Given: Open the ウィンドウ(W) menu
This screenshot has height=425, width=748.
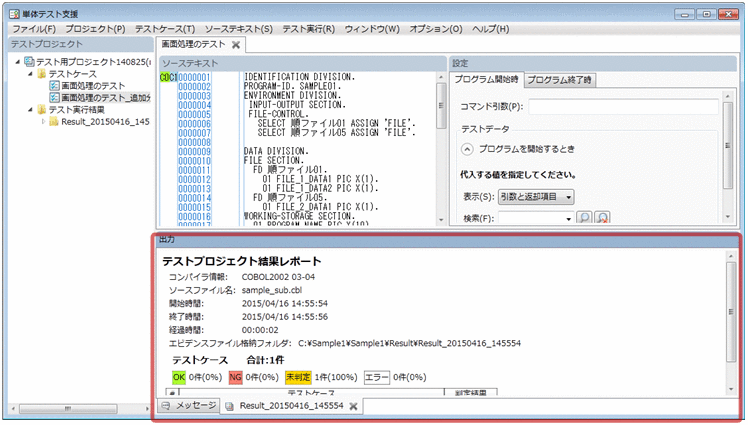Looking at the screenshot, I should click(372, 29).
